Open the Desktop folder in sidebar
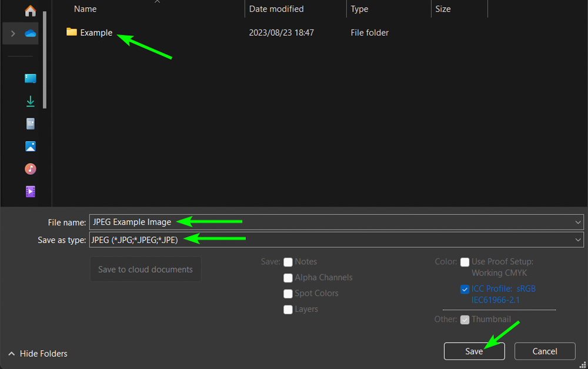 [31, 78]
